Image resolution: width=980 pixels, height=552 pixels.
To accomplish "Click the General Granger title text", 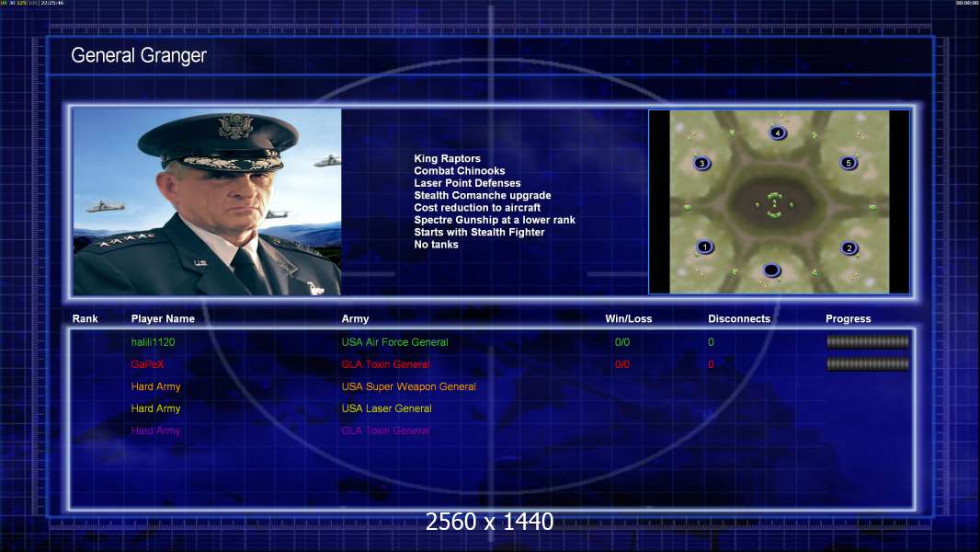I will tap(139, 55).
